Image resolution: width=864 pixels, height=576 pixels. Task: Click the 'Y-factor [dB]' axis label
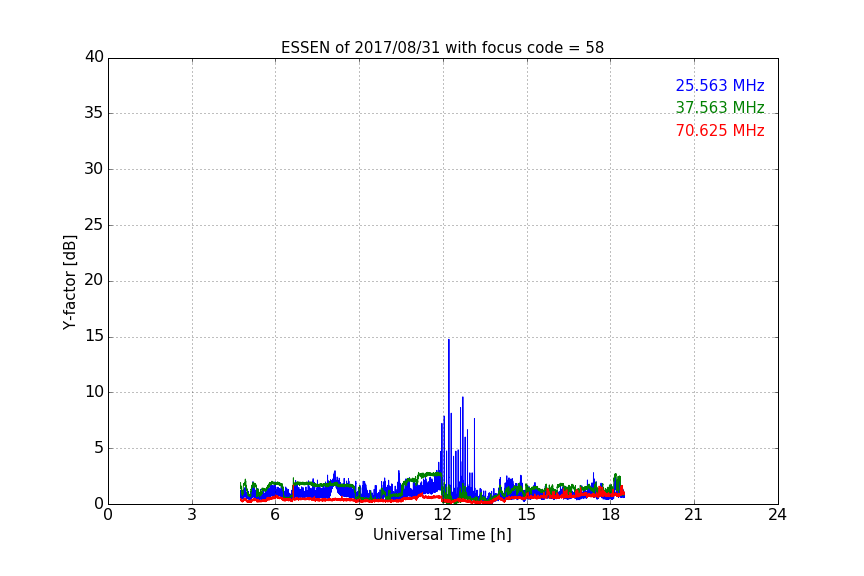coord(69,282)
